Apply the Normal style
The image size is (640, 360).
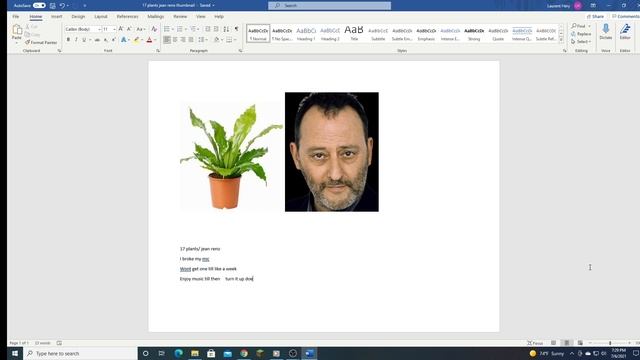[x=258, y=33]
